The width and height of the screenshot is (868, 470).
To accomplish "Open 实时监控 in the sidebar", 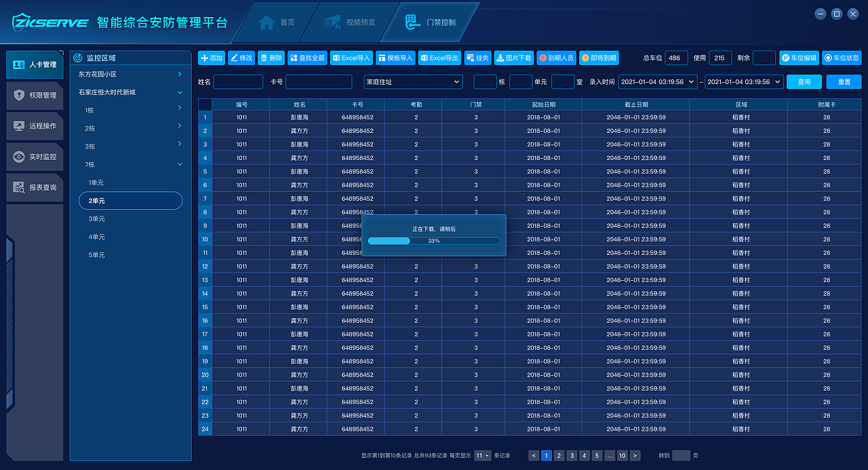I will [35, 157].
